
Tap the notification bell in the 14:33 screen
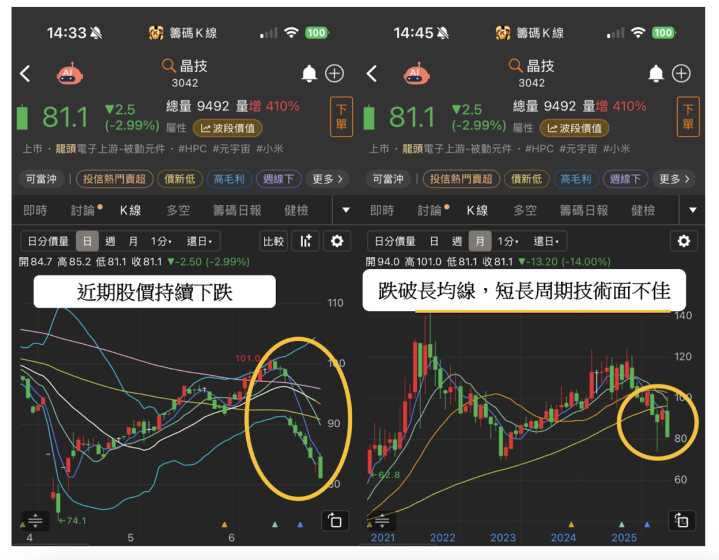tap(310, 74)
